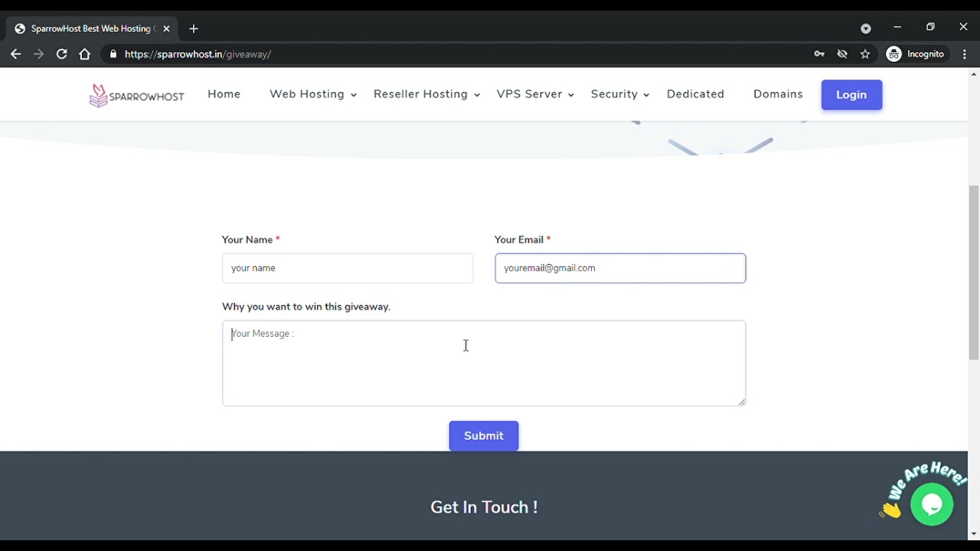Open saved passwords key icon
The height and width of the screenshot is (551, 980).
(819, 54)
